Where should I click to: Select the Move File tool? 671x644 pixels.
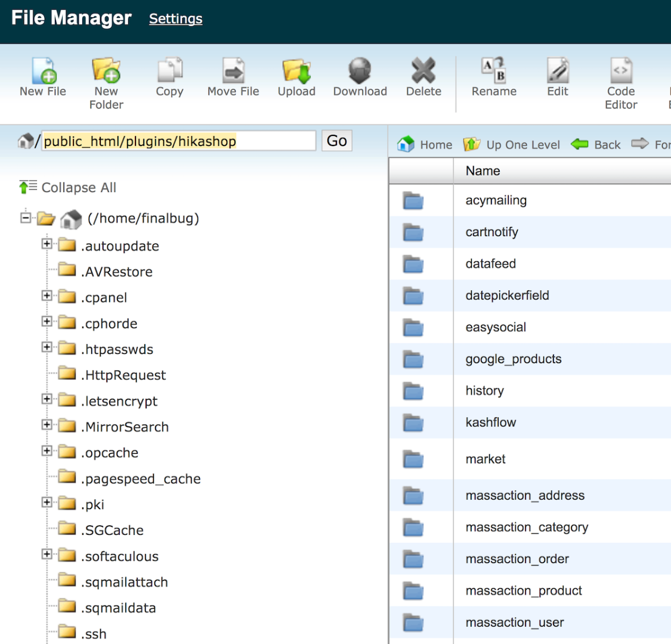pos(233,71)
